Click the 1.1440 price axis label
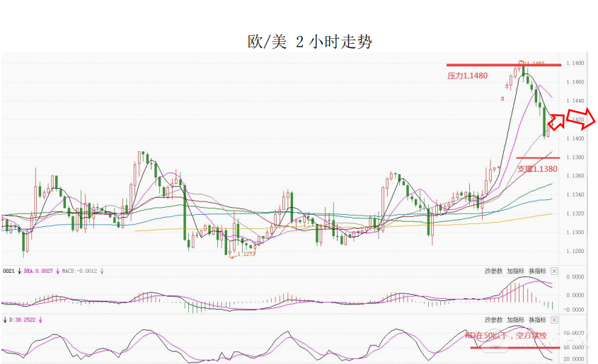The width and height of the screenshot is (598, 364). coord(575,101)
